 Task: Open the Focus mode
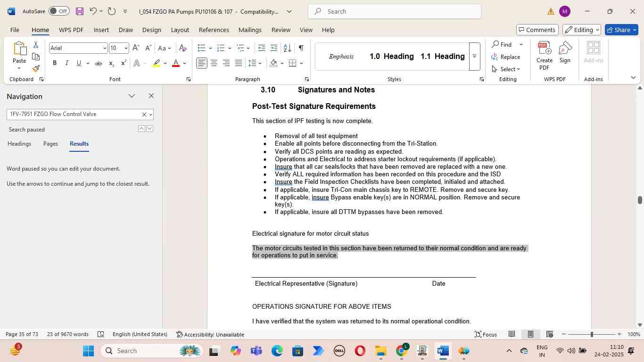[486, 334]
